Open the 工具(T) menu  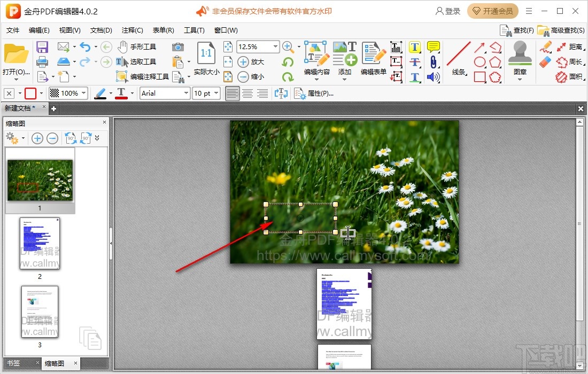194,30
